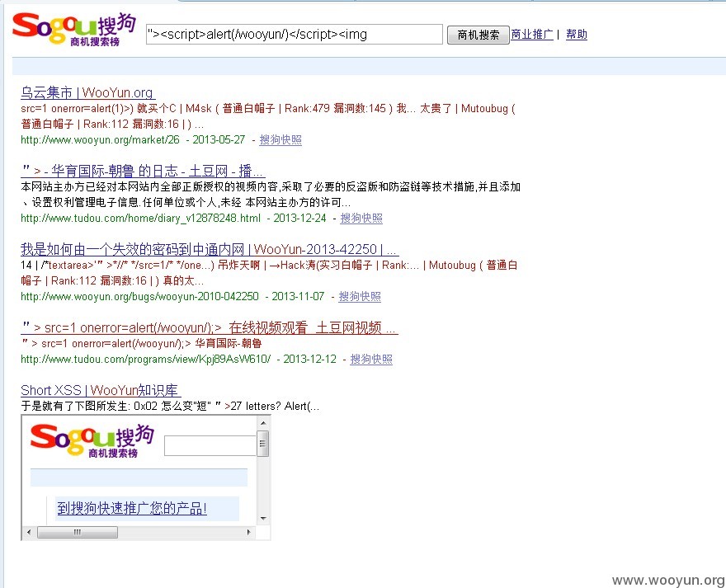Click the embedded frame's scroll right arrow
This screenshot has width=726, height=588.
249,532
